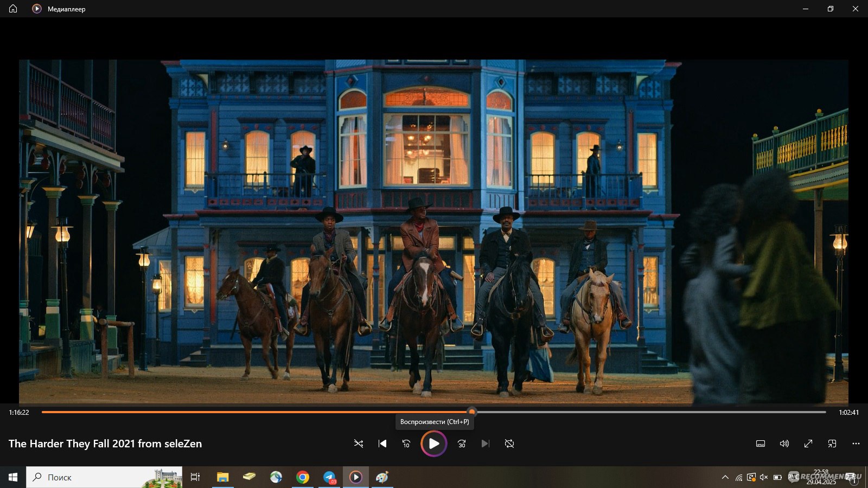Go to Media Player home
Screen dimensions: 868x488
[x=13, y=9]
